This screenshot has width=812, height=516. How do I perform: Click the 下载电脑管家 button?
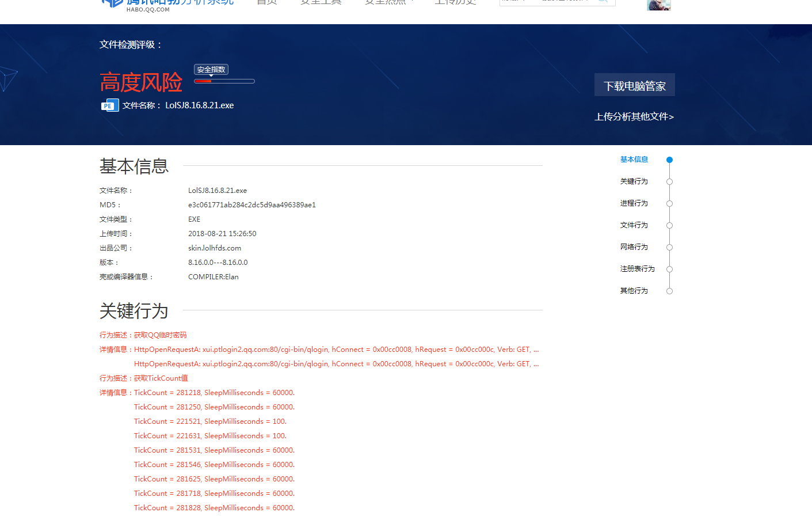click(635, 85)
